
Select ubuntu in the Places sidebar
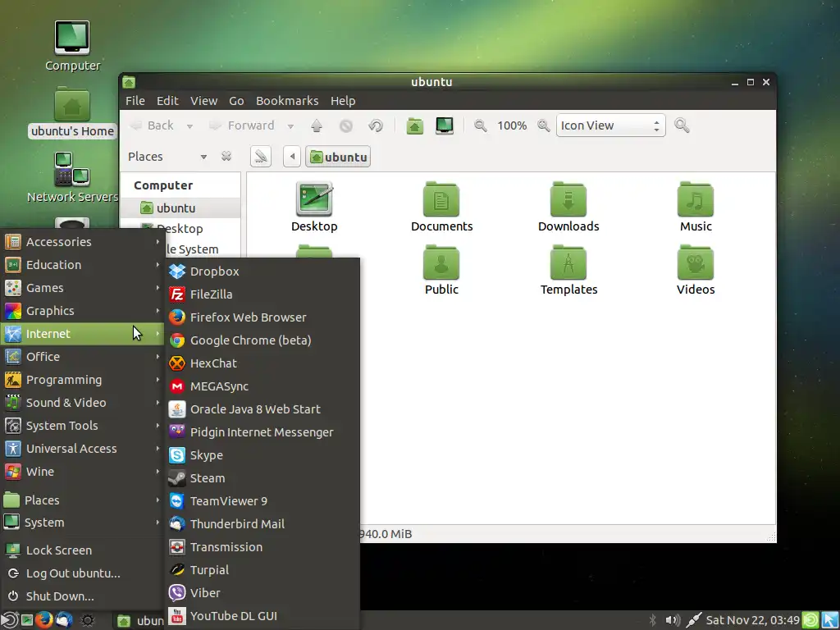point(180,208)
